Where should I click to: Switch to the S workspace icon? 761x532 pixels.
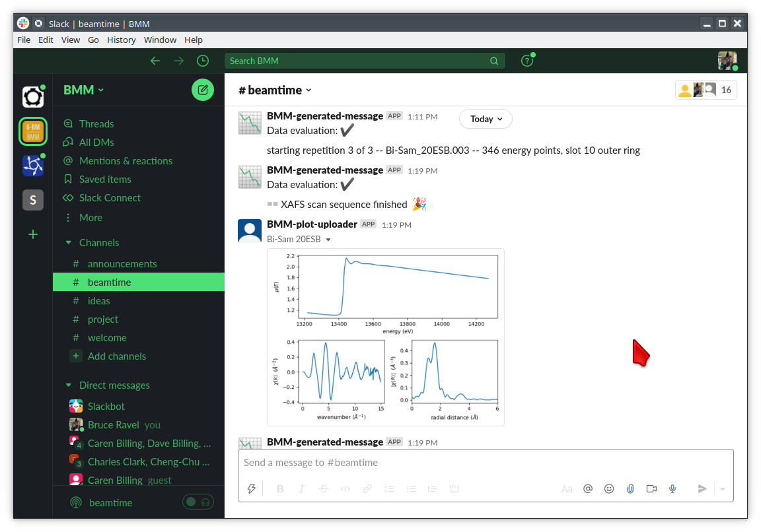[33, 200]
